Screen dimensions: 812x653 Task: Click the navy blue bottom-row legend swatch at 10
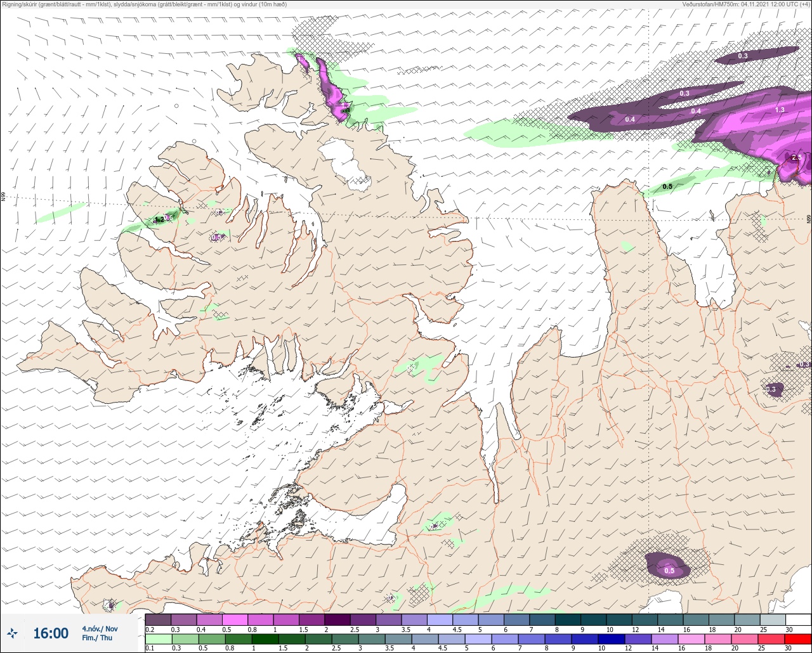coord(612,638)
